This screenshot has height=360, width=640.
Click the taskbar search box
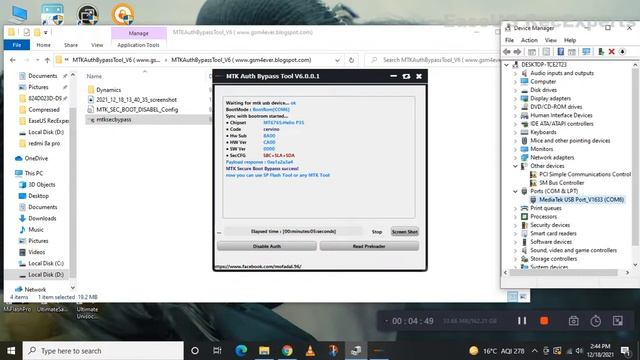[103, 351]
